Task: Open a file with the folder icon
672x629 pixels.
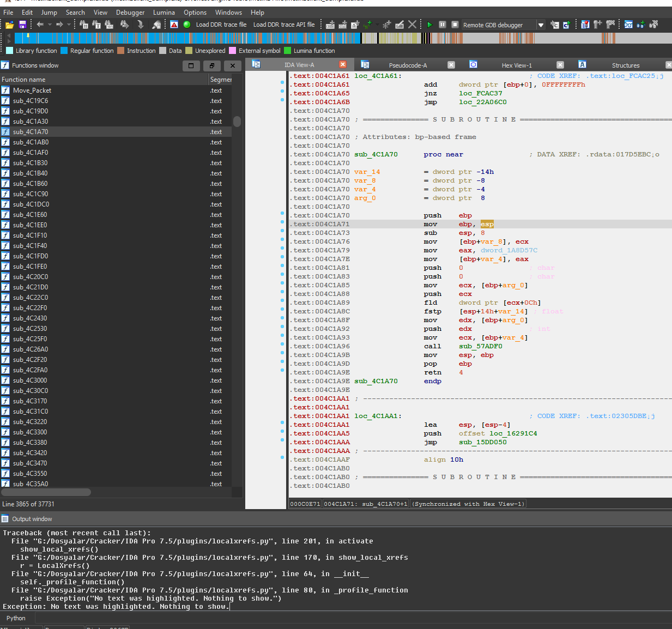Action: click(9, 25)
